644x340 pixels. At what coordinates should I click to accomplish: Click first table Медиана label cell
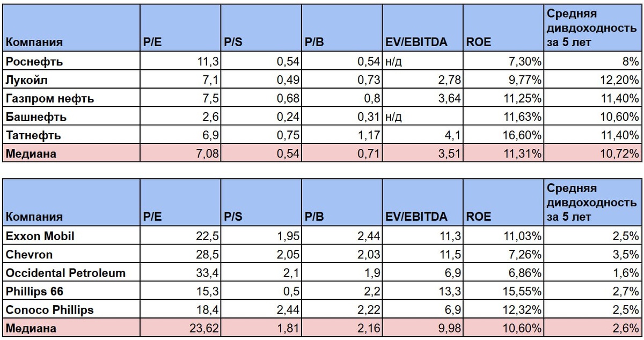pos(71,154)
